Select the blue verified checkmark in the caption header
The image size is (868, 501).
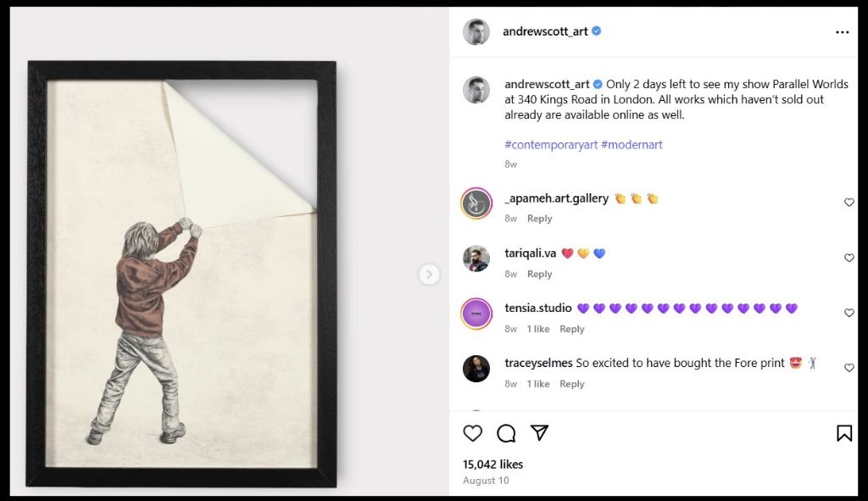pos(596,84)
